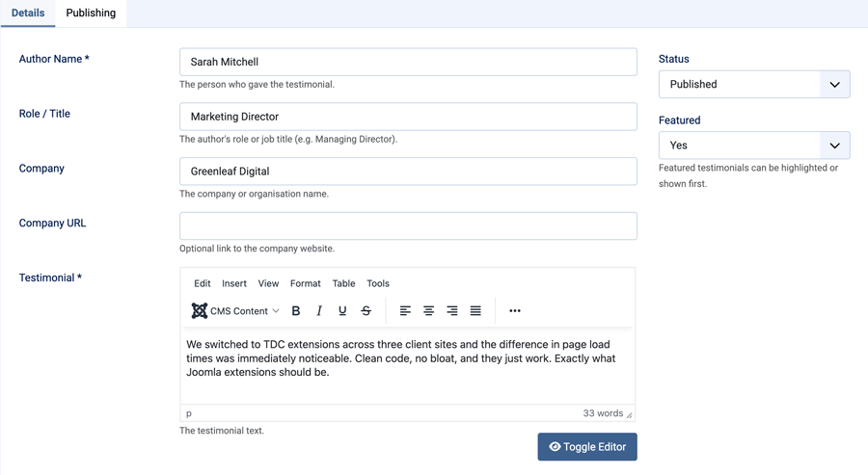Click the Author Name label
The image size is (868, 475).
coord(54,59)
